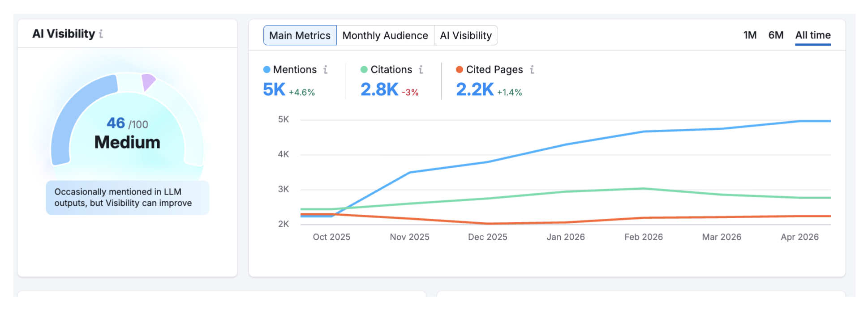Click the Nov 2025 axis label

pos(409,237)
